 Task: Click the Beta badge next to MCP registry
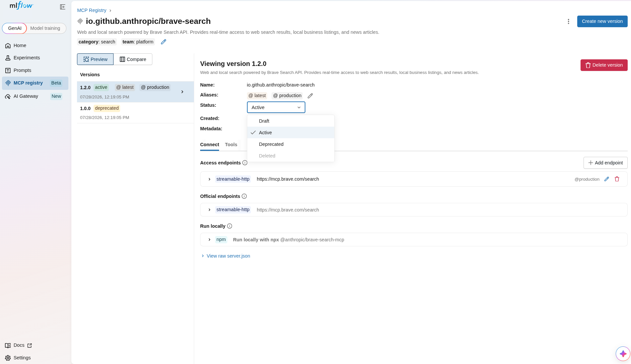coord(56,83)
